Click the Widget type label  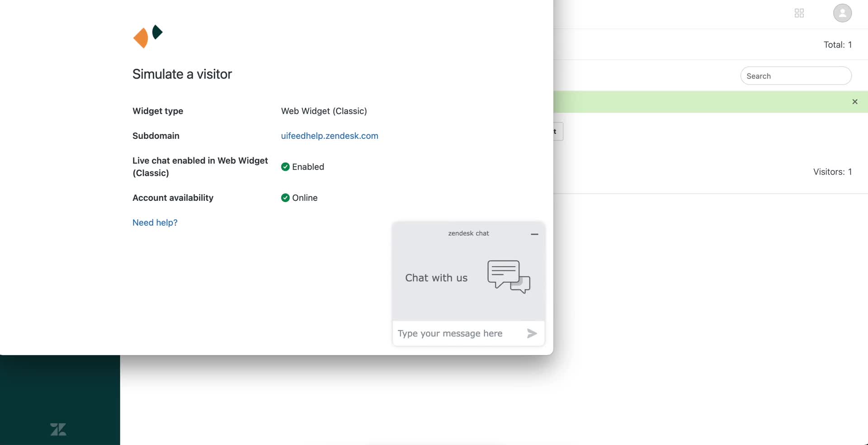158,111
